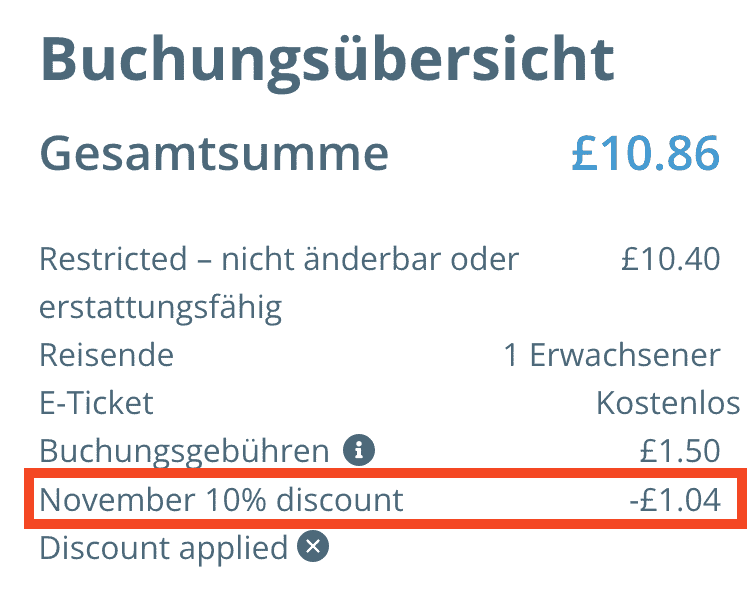Click the £1.50 booking fee amount
752x604 pixels.
click(680, 451)
